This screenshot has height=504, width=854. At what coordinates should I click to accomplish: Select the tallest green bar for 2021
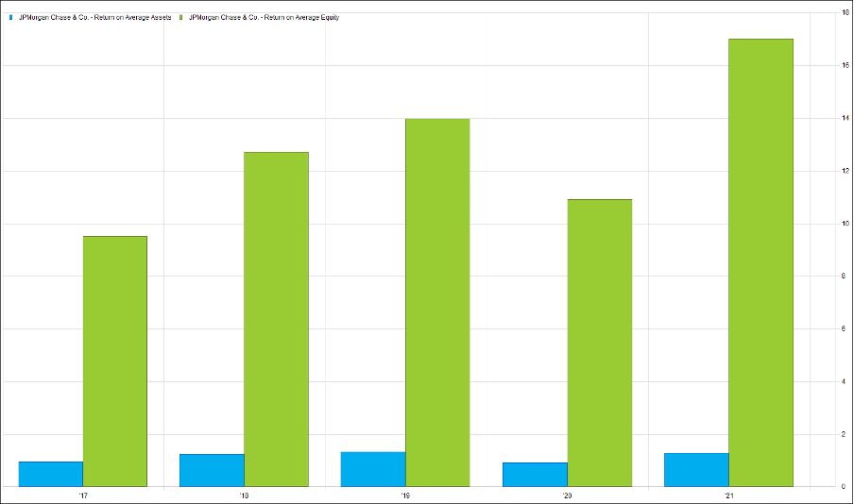click(x=760, y=262)
